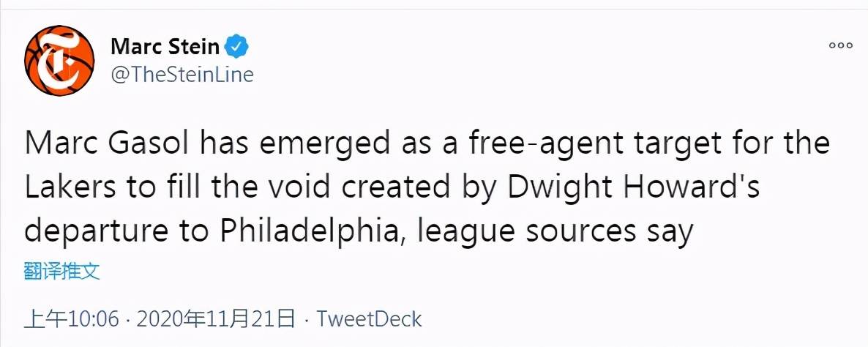Image resolution: width=868 pixels, height=347 pixels.
Task: Click the word 'Philadelphia' in tweet
Action: coord(297,231)
